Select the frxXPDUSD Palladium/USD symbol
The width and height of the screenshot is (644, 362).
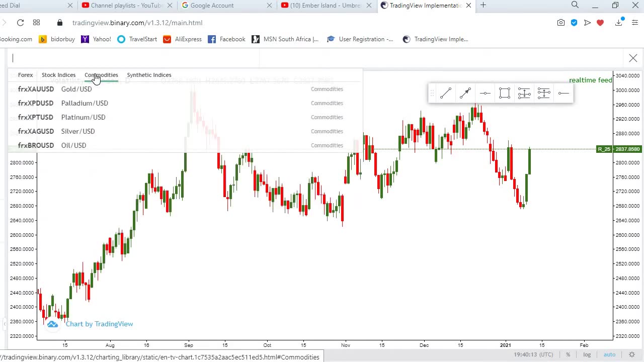coord(185,103)
